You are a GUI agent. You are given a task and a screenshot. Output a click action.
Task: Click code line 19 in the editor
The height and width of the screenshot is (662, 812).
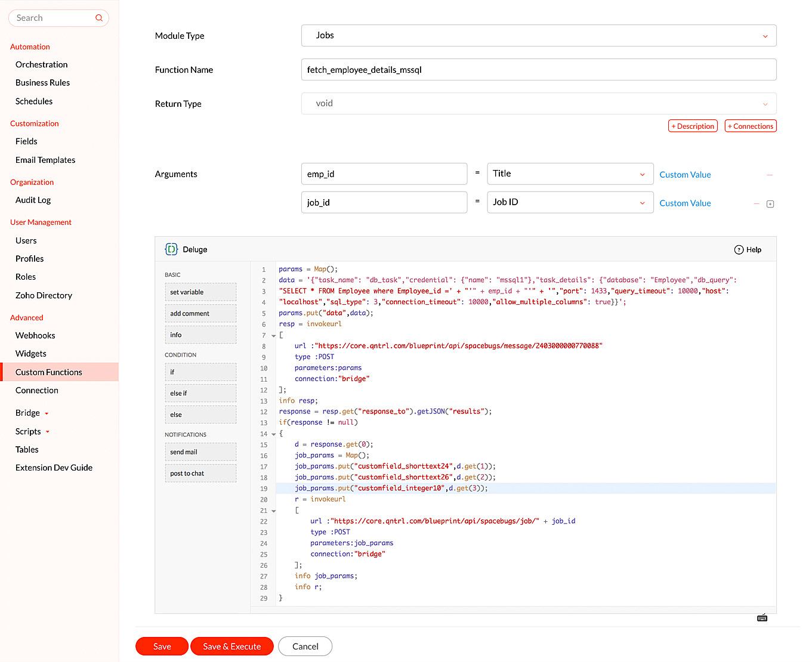526,488
